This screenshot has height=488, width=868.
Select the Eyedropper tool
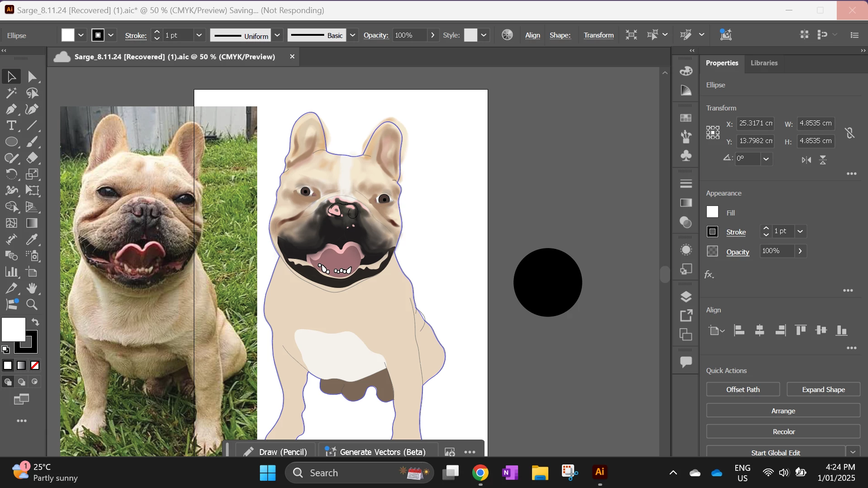point(32,239)
